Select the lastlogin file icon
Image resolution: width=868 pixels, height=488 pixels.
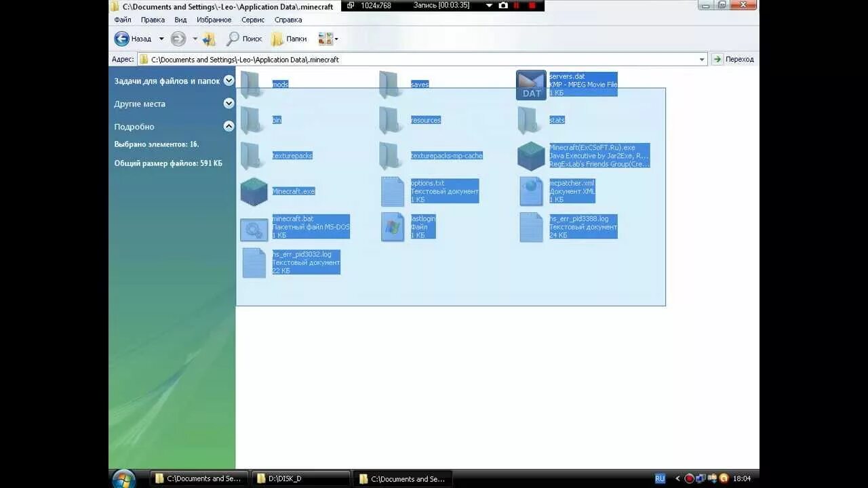coord(393,227)
